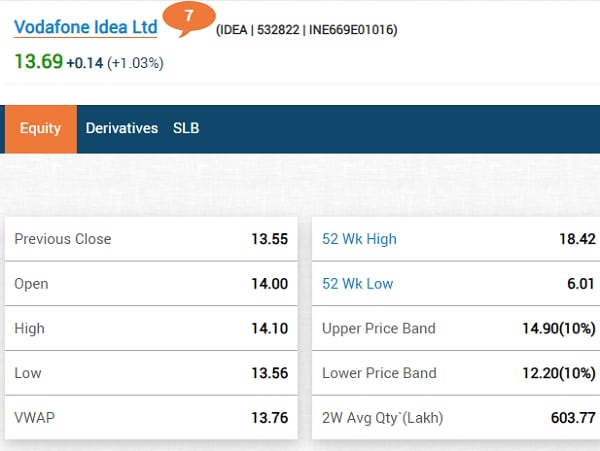Screen dimensions: 600x451
Task: Click the orange notification badge showing 7
Action: tap(188, 17)
